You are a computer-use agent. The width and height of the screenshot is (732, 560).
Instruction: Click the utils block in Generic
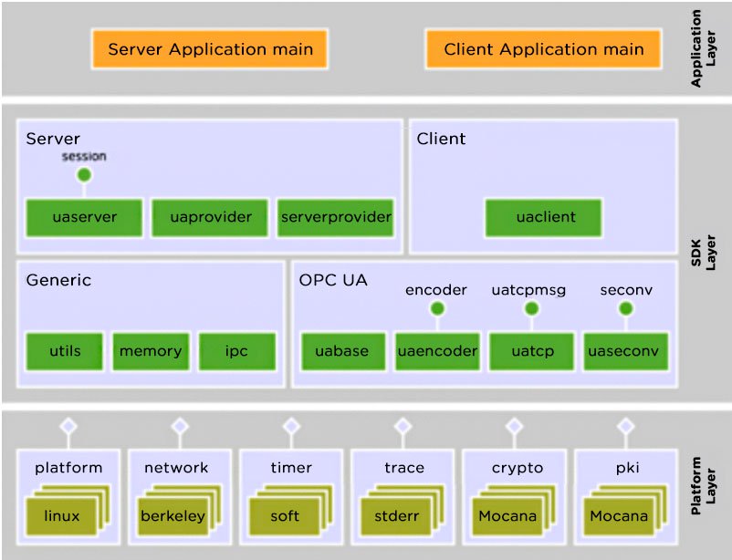(x=65, y=351)
